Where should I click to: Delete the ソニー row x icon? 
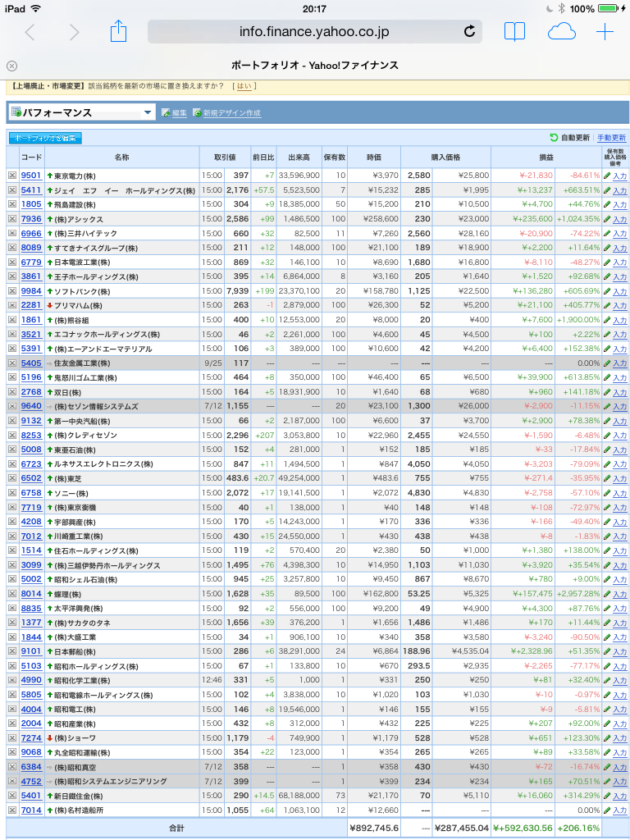click(12, 493)
